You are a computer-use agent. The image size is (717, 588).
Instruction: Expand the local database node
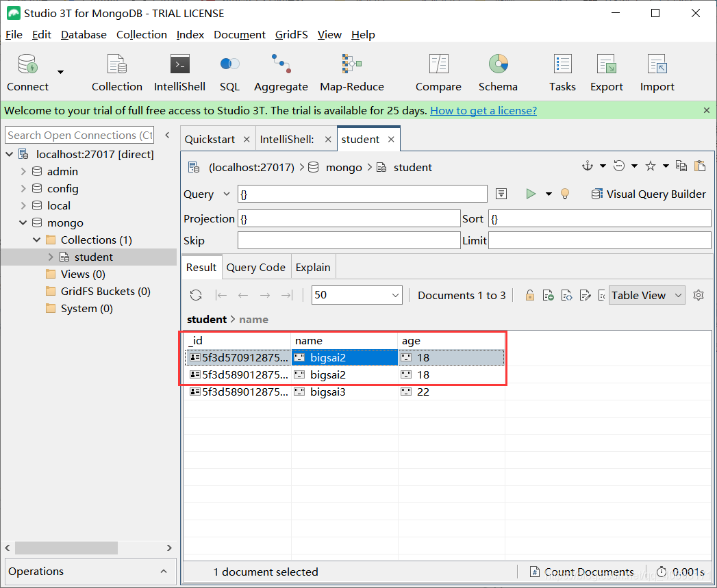click(23, 206)
